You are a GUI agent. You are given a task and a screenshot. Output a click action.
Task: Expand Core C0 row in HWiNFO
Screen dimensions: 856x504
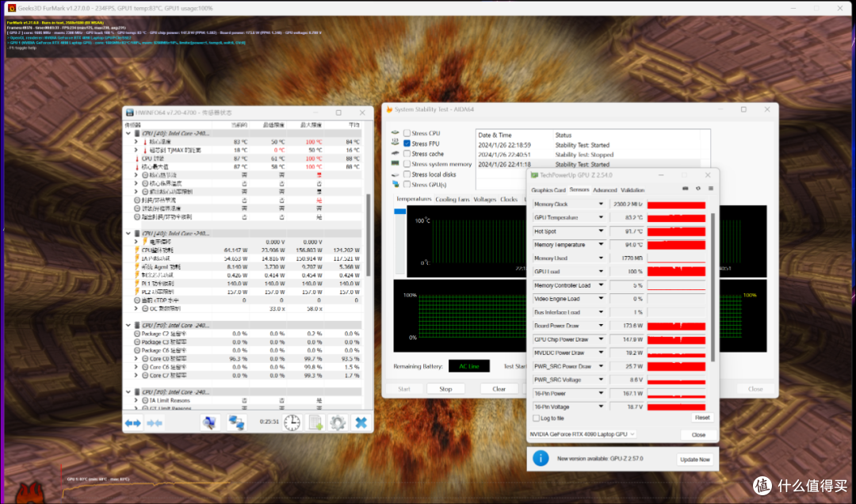(x=136, y=359)
